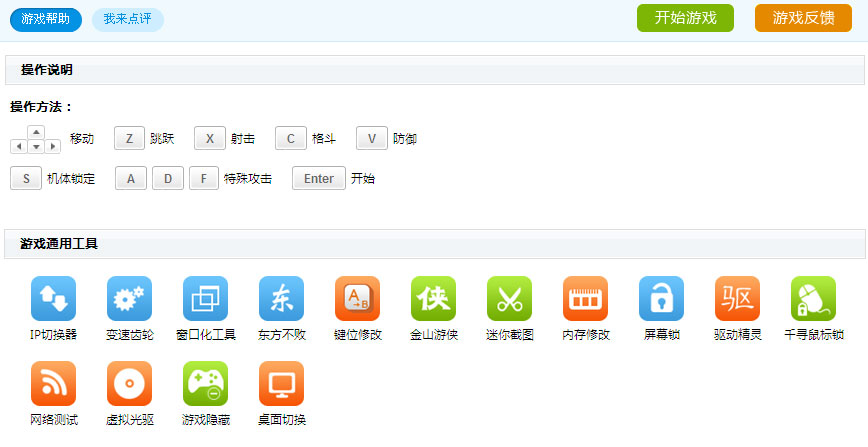The width and height of the screenshot is (868, 447).
Task: Click the up arrow key icon
Action: click(x=36, y=132)
